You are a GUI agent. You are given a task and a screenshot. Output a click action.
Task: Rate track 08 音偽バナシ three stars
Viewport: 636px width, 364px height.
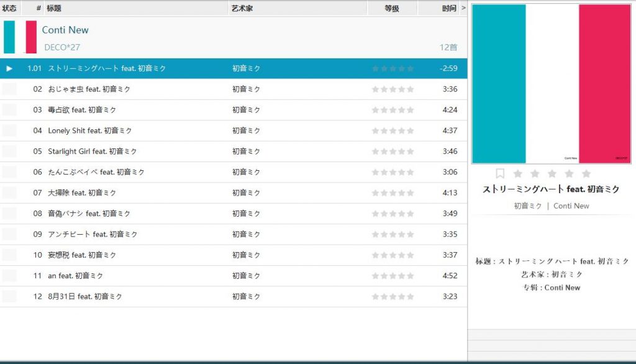pos(393,214)
